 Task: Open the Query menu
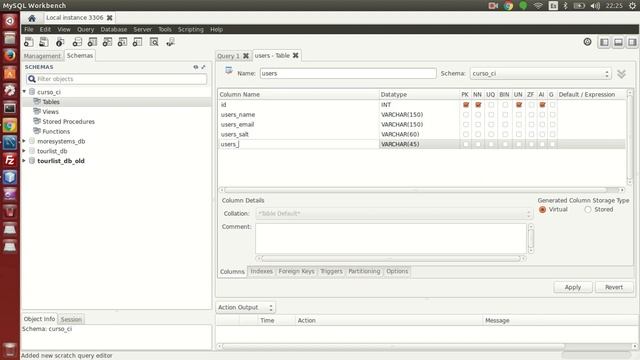point(85,29)
